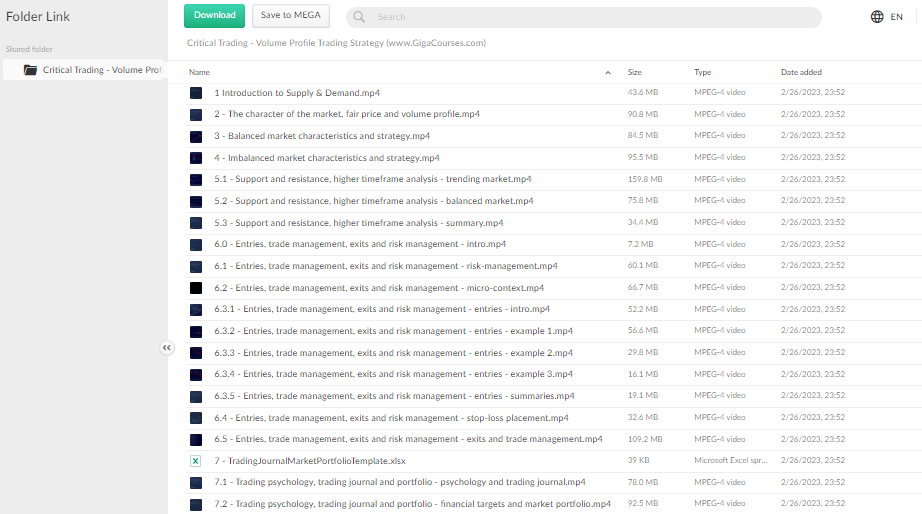Click the Excel icon for TradingJournalMarketPortfolioTemplate.xlsx
This screenshot has height=514, width=922.
click(196, 461)
